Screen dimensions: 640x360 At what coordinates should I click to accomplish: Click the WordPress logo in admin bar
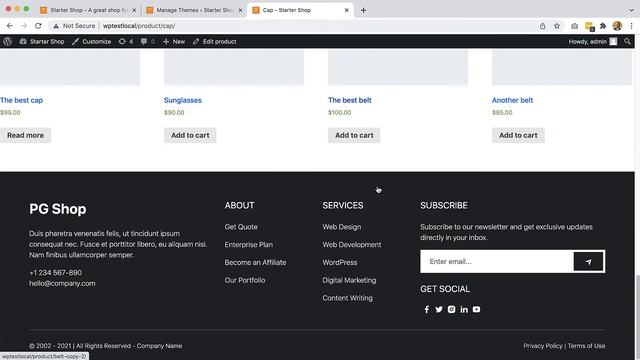7,41
